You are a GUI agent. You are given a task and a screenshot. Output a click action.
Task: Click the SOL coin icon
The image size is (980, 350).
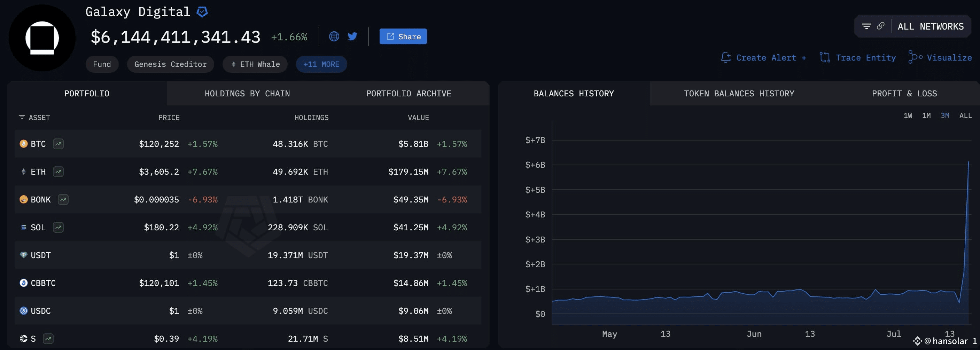24,227
